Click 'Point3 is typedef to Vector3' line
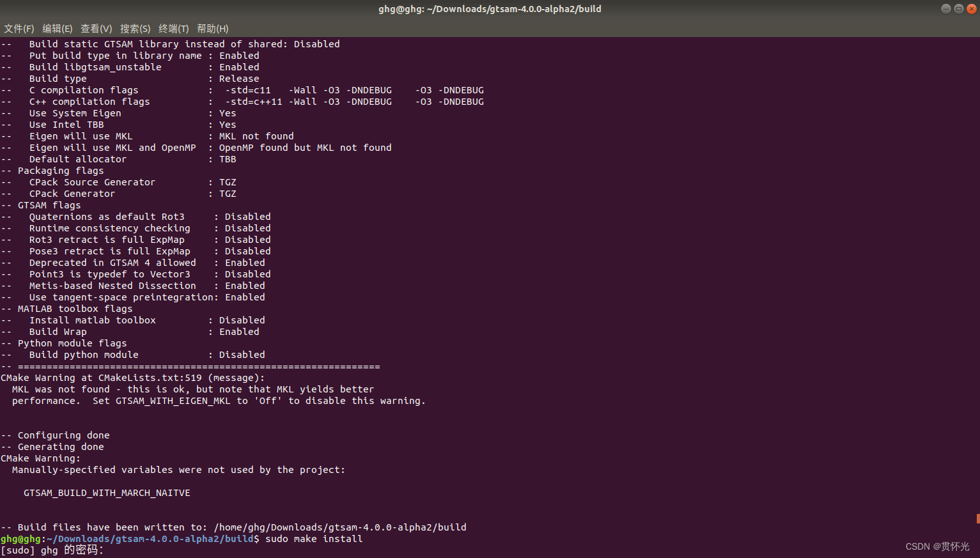980x558 pixels. (136, 274)
